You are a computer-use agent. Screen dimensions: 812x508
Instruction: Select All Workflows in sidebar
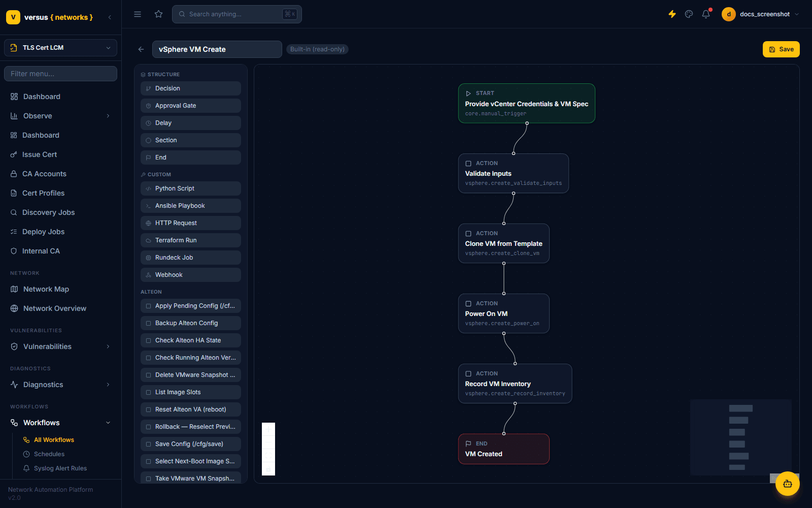pos(54,440)
